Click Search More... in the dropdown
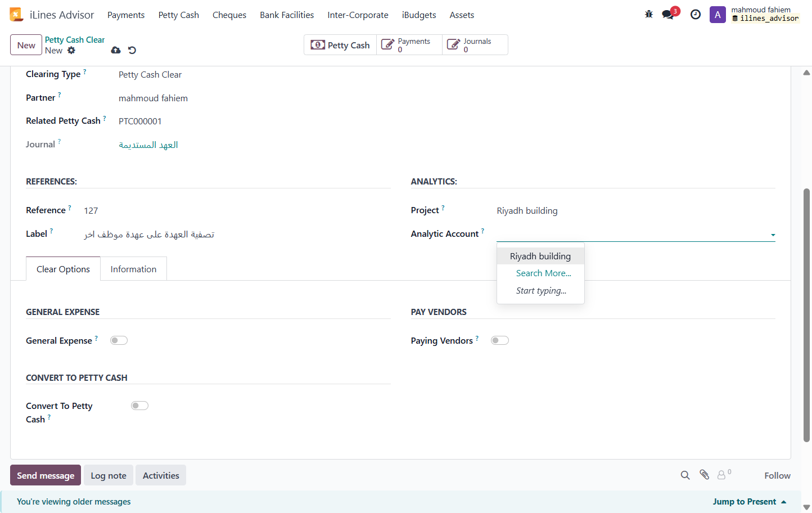The height and width of the screenshot is (513, 812). [544, 273]
